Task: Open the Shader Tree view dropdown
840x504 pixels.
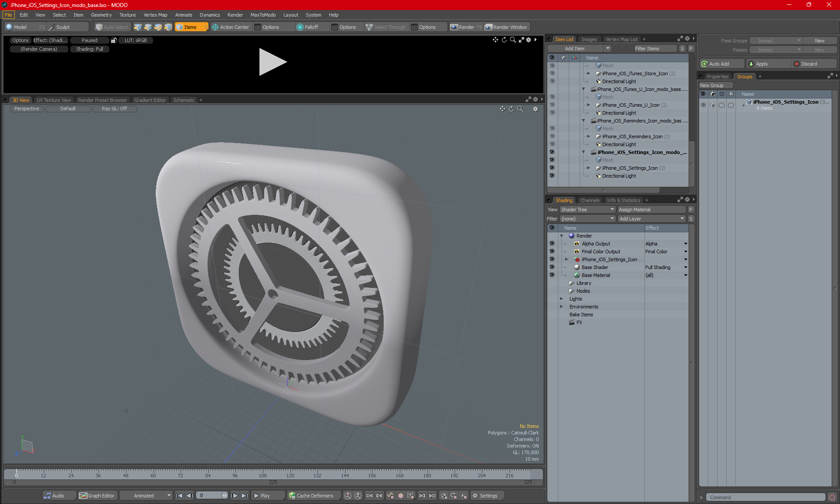Action: tap(588, 210)
